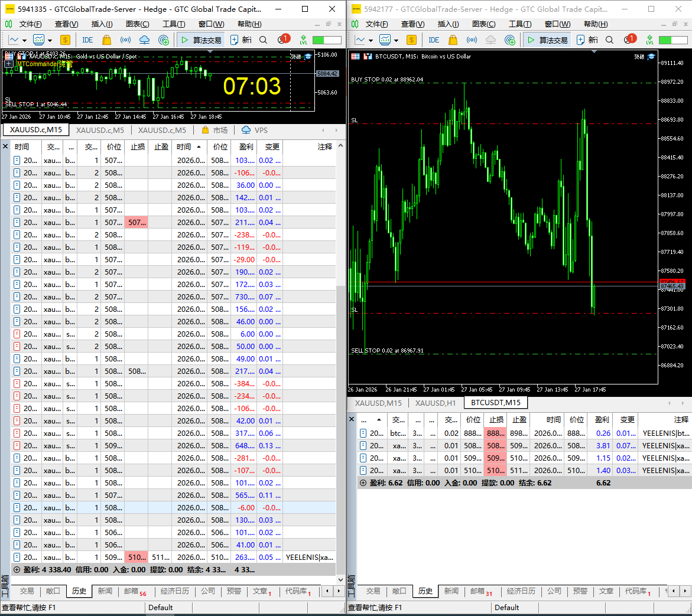Toggle 算法交易 in 5942177 window
This screenshot has height=616, width=692.
tap(548, 40)
